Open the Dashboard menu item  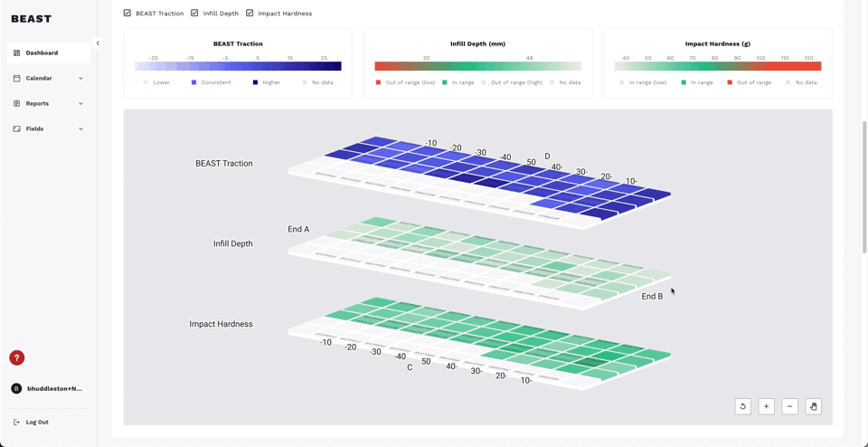(x=49, y=53)
